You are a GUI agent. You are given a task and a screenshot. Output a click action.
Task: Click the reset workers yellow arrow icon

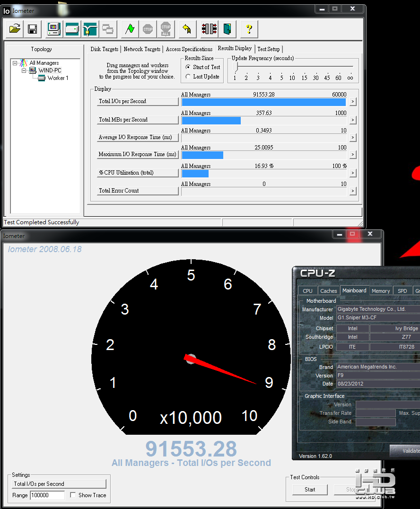[187, 29]
